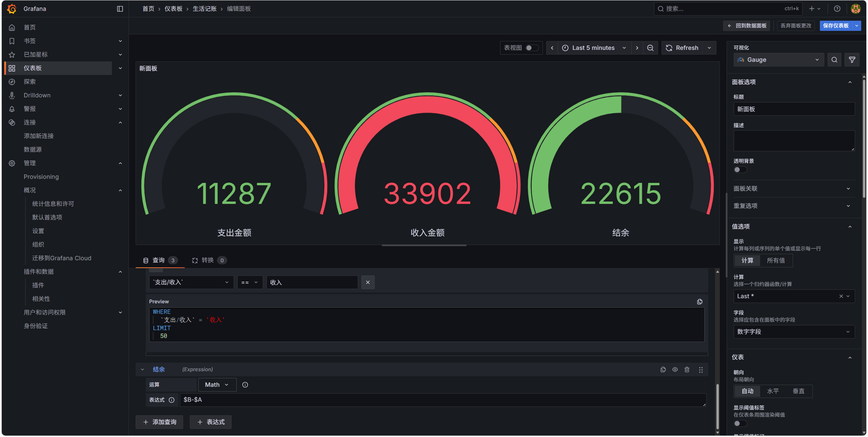Click the + 表达式 button
The width and height of the screenshot is (868, 437).
click(211, 422)
